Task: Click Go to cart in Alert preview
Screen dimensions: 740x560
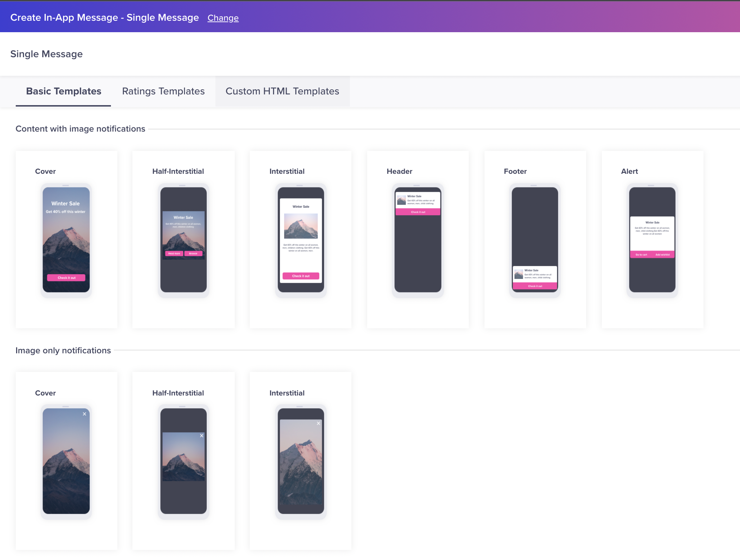Action: tap(641, 255)
